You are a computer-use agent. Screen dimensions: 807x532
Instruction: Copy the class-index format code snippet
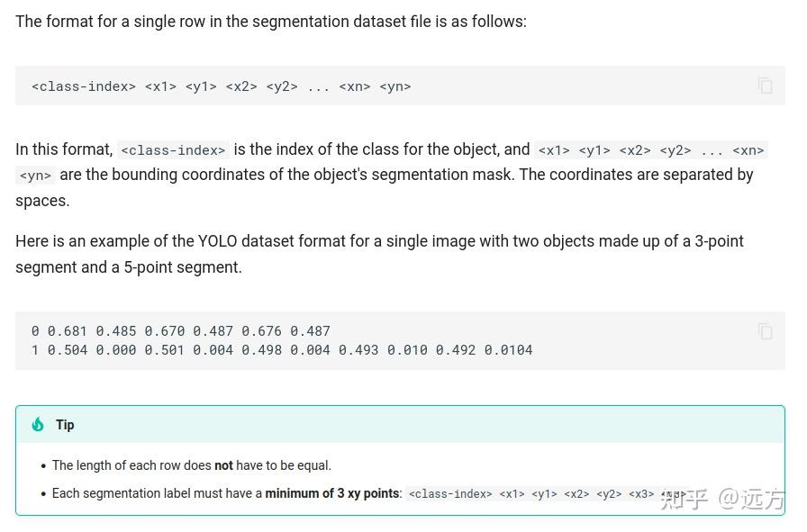click(x=766, y=86)
